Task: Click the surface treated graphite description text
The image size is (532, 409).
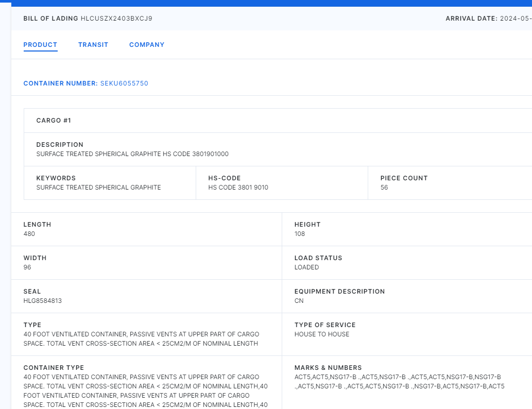Action: click(132, 154)
